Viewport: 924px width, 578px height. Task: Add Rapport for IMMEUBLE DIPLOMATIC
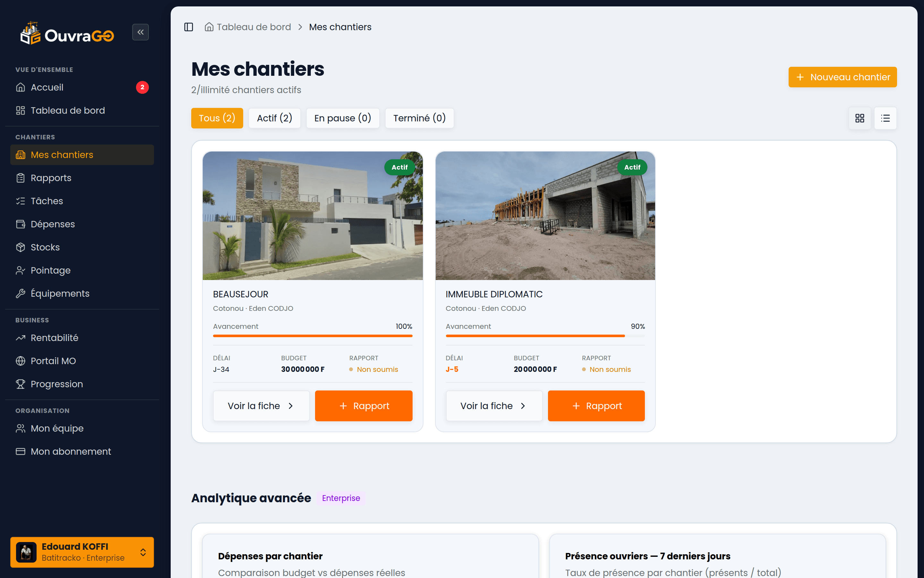596,406
